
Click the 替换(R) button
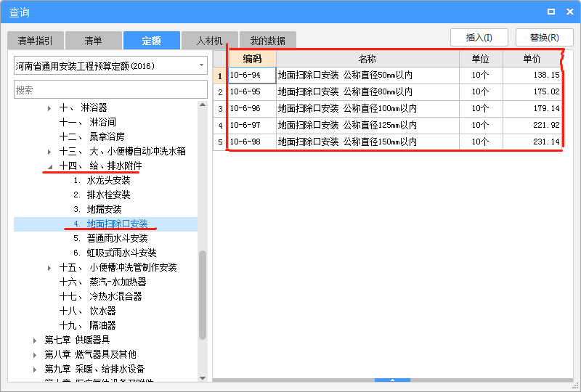click(x=544, y=38)
